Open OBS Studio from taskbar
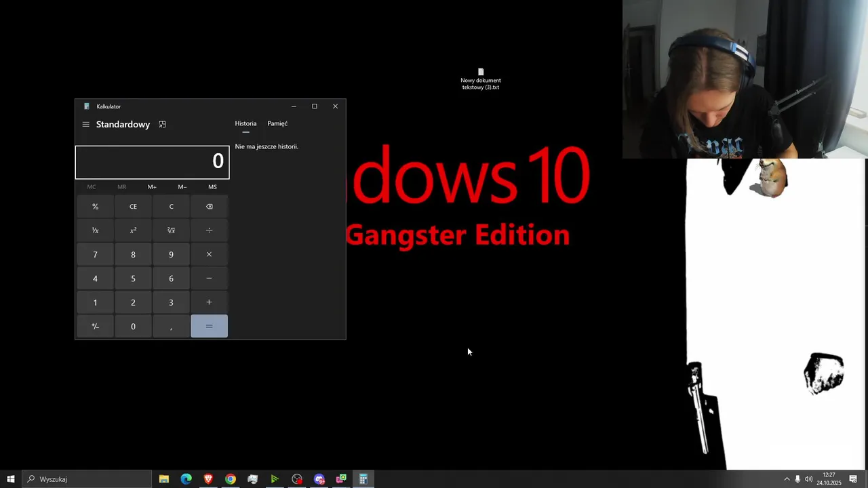This screenshot has width=868, height=488. point(297,479)
